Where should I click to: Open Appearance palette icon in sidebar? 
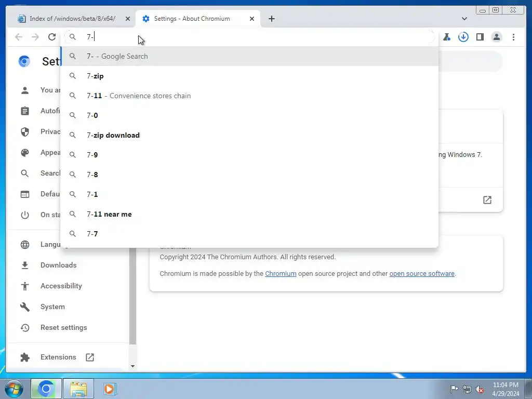tap(25, 153)
